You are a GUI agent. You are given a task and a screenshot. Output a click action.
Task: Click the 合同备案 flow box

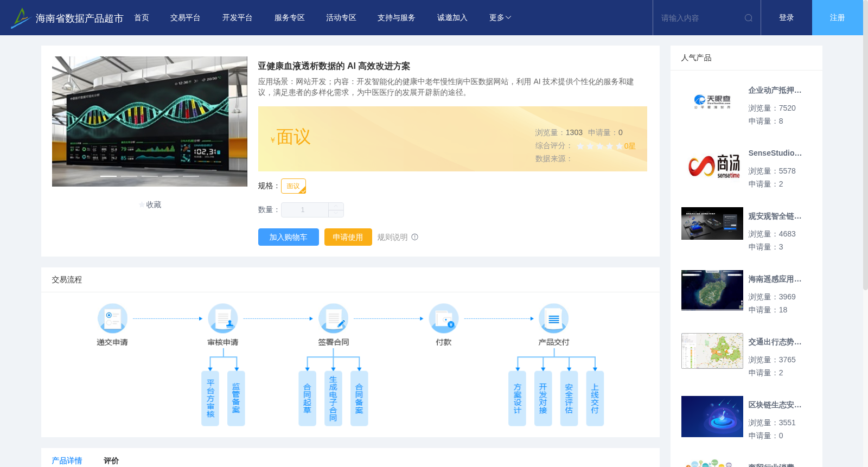[x=359, y=399]
